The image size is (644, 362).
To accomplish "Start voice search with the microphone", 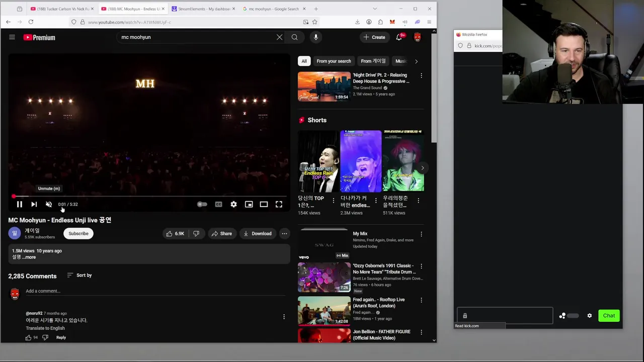I will pos(316,37).
